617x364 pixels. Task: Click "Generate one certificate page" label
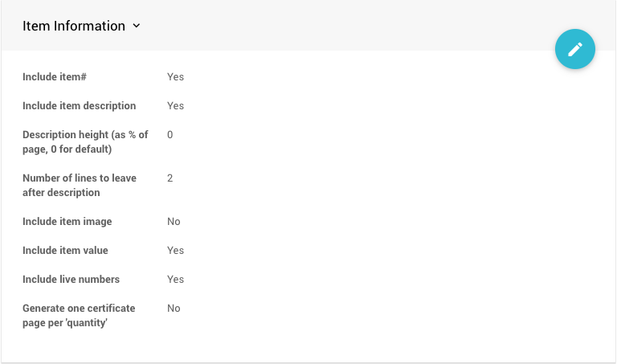79,315
